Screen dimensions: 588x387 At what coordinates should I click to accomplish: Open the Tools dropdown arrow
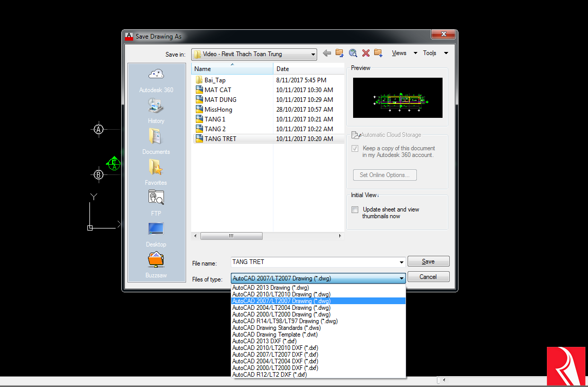[446, 54]
